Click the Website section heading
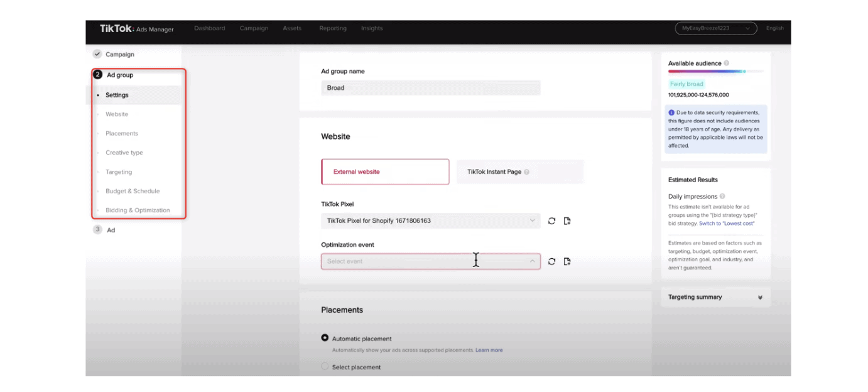The width and height of the screenshot is (868, 392). (x=335, y=136)
